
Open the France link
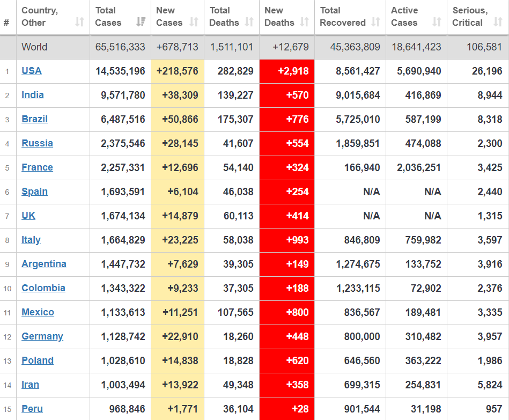37,167
